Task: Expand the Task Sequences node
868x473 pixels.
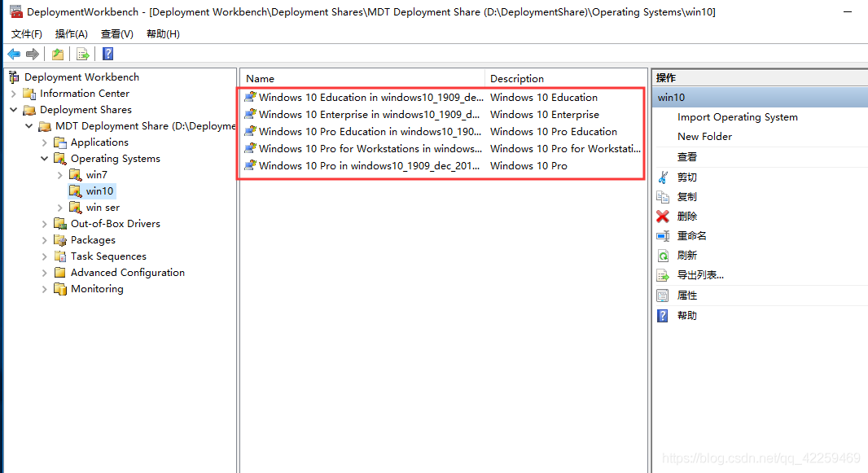Action: [x=45, y=256]
